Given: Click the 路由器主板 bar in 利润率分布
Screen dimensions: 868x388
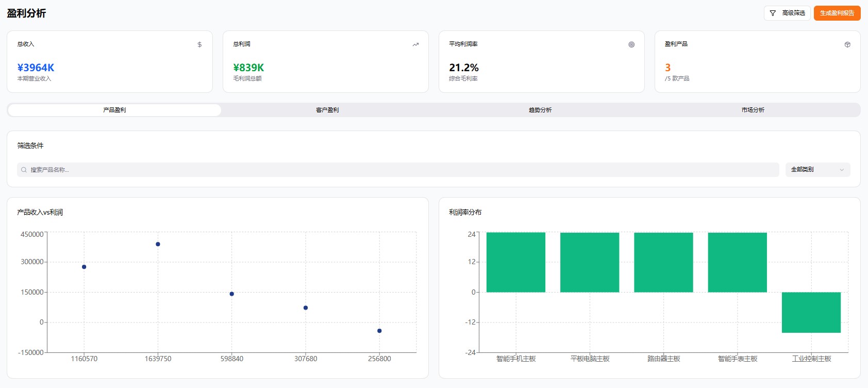Looking at the screenshot, I should (663, 262).
